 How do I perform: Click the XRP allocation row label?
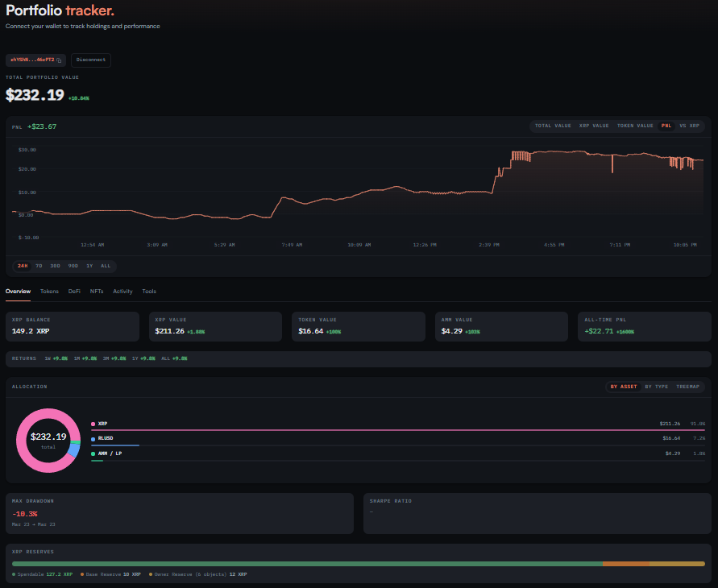tap(102, 424)
